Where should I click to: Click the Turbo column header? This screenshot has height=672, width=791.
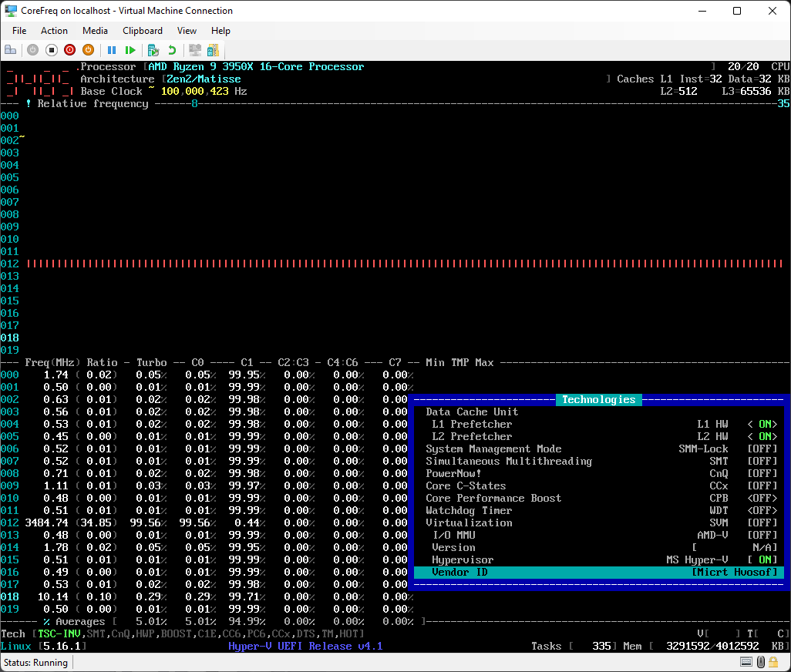[x=151, y=362]
